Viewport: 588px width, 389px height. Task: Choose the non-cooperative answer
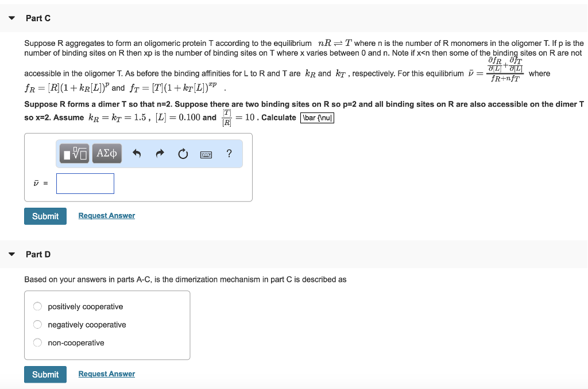pos(37,343)
